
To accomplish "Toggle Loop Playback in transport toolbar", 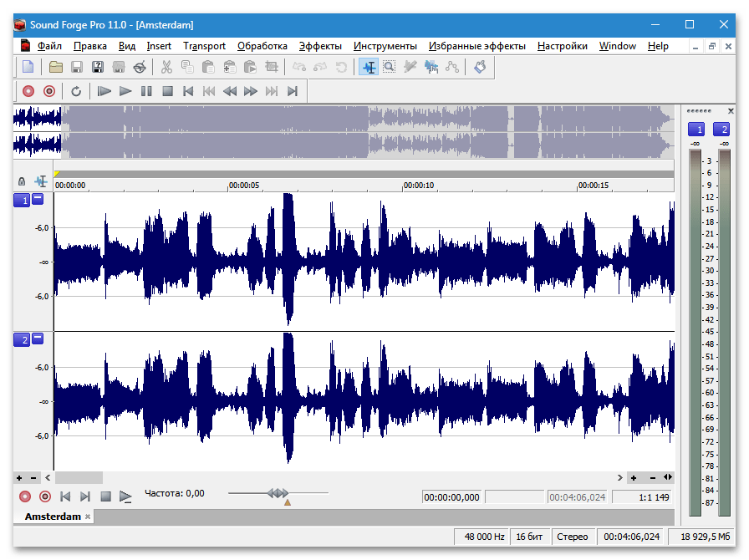I will (x=76, y=91).
